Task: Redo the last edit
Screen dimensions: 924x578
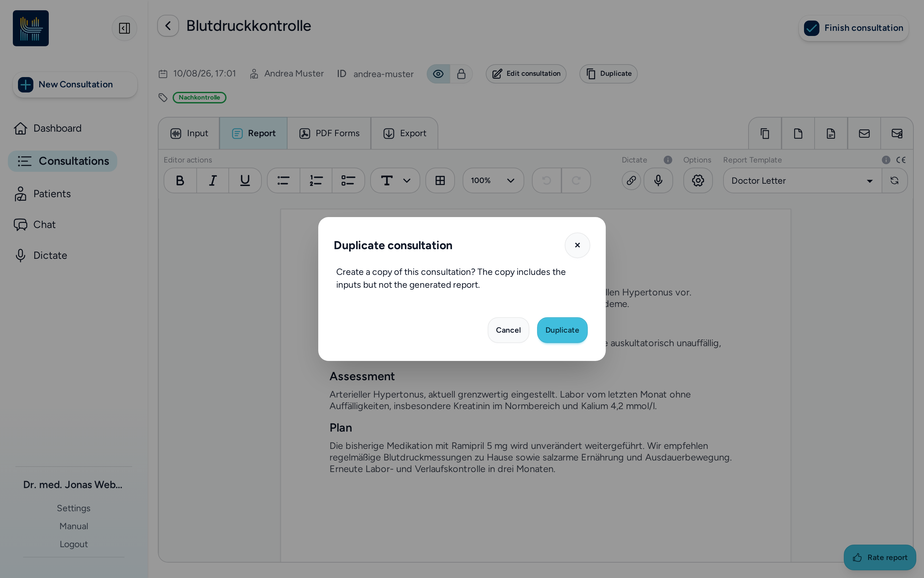Action: coord(576,180)
